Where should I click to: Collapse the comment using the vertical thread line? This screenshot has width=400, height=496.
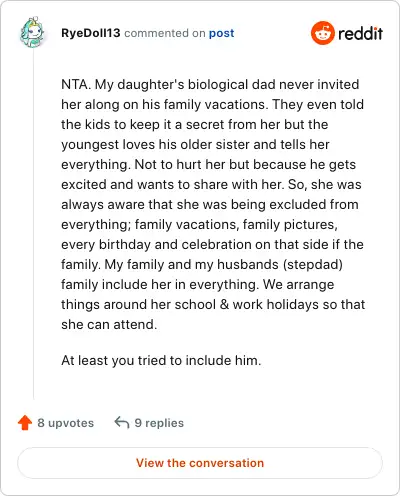33,223
